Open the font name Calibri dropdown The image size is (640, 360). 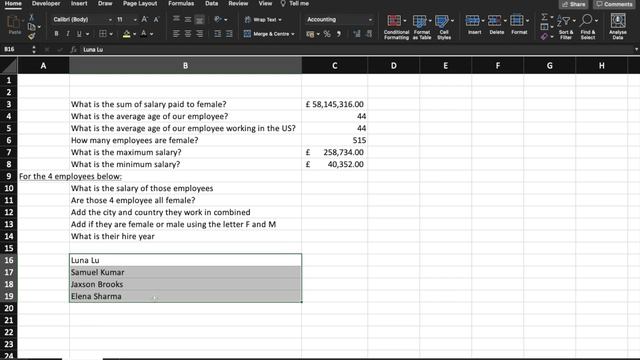click(110, 20)
